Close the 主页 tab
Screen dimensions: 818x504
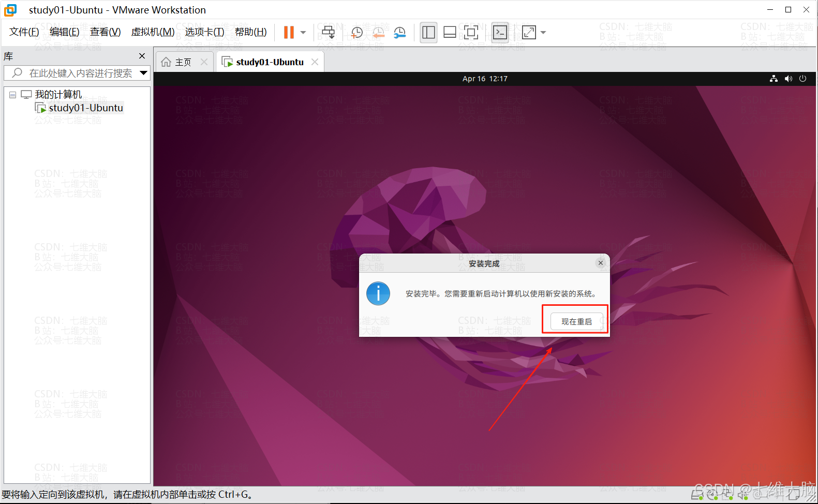click(204, 62)
